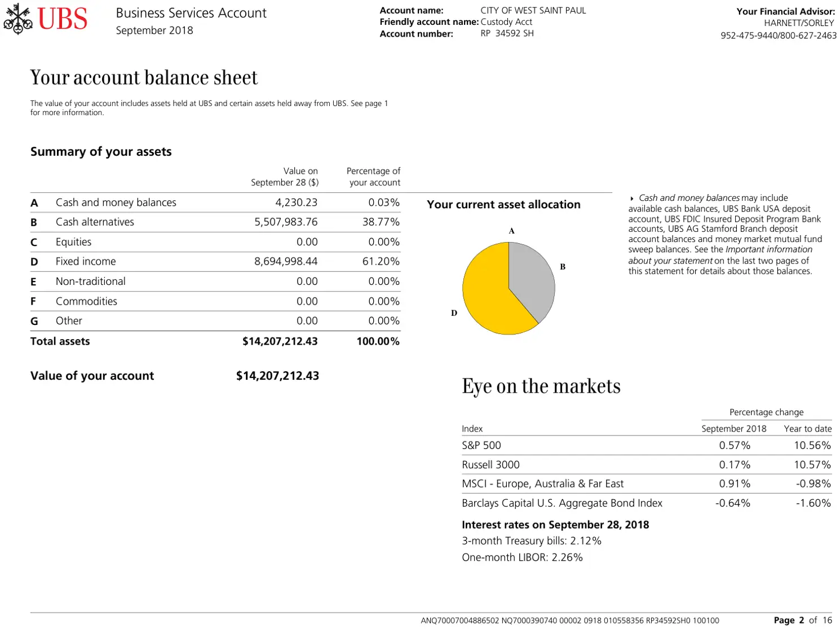This screenshot has width=840, height=629.
Task: Click "Interest rates on September 28, 2018" heading
Action: [555, 525]
